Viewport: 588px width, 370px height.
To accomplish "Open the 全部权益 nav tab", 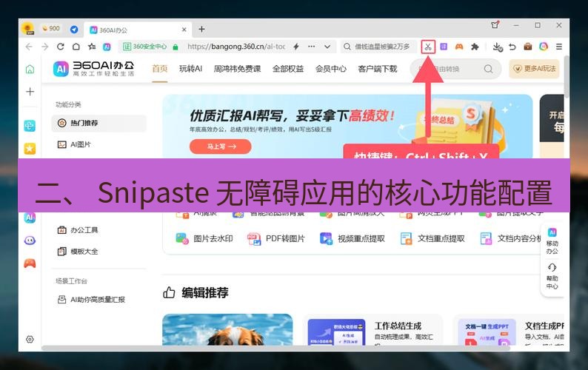I will coord(288,69).
